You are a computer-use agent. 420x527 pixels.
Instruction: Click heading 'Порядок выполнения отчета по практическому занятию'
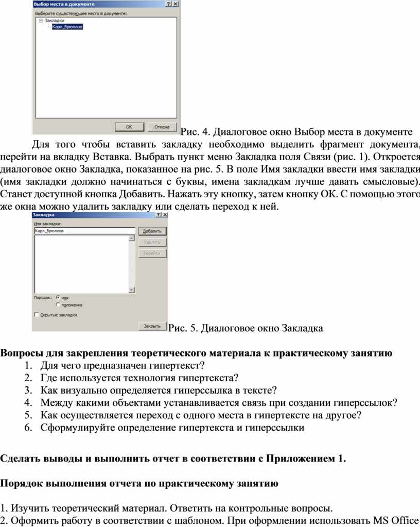tap(139, 483)
